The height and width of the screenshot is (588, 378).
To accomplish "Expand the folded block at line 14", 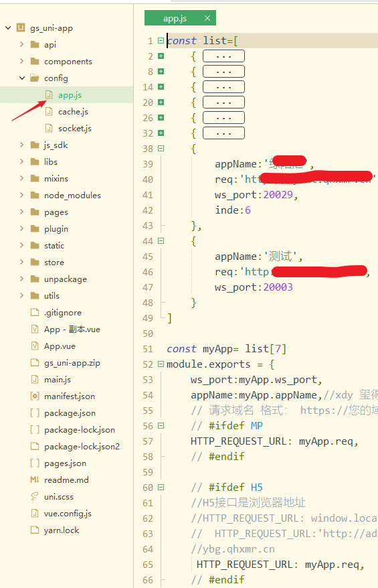I will [161, 86].
